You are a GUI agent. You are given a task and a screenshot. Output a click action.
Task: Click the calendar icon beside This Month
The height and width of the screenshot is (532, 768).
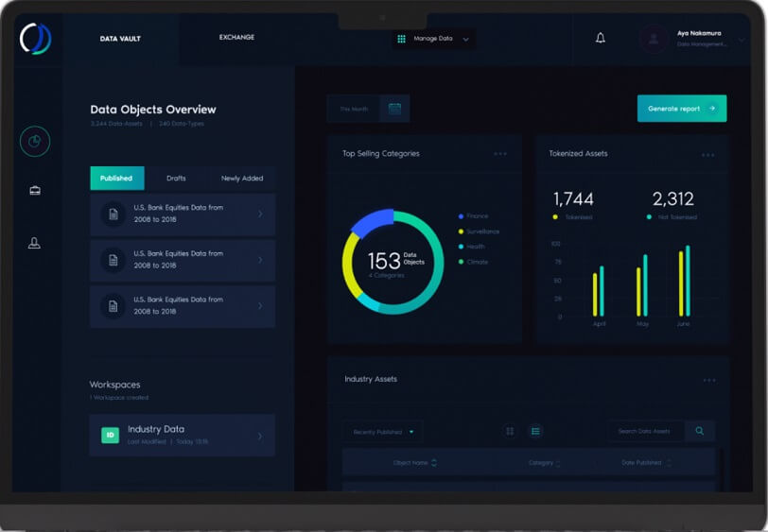(394, 109)
